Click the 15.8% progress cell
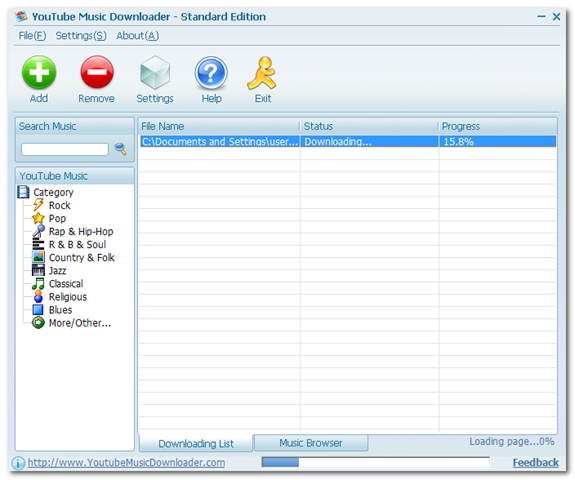 [x=498, y=142]
